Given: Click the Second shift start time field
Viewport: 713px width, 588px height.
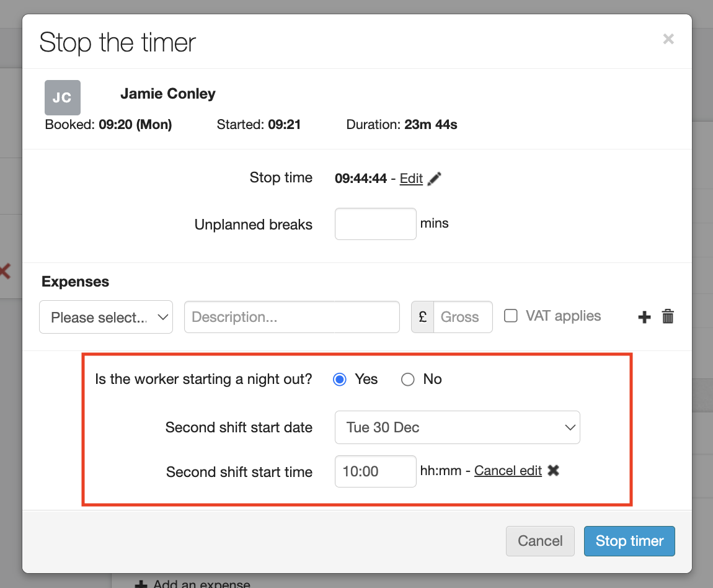Looking at the screenshot, I should pos(375,471).
